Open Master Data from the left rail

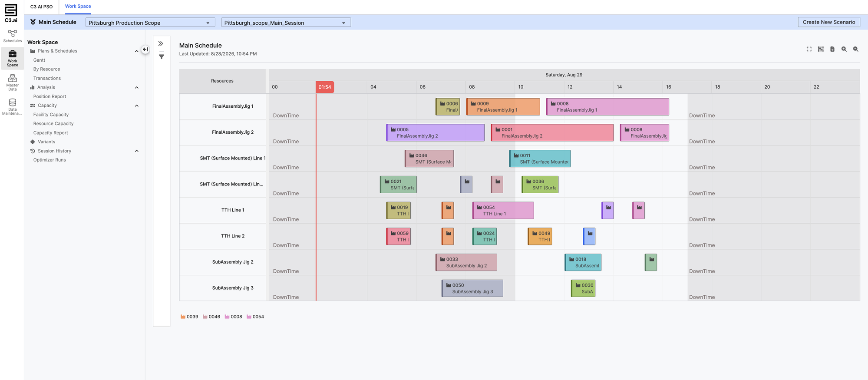coord(12,82)
